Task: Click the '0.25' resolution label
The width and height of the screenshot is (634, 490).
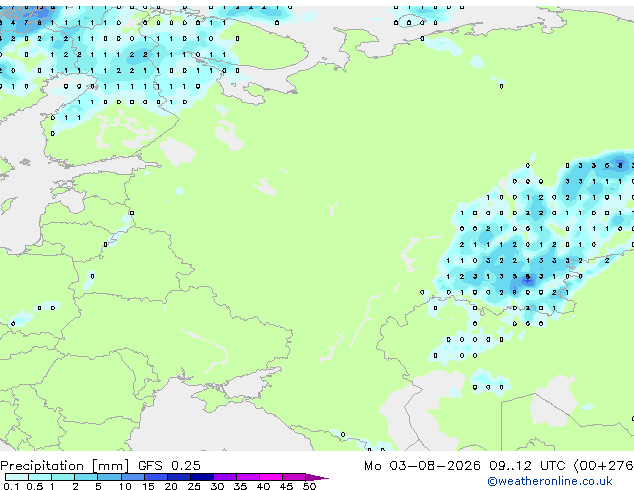Action: [186, 466]
